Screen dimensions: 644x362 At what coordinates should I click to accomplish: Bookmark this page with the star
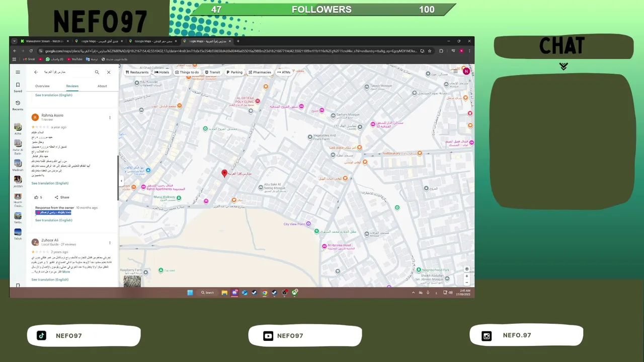tap(429, 51)
